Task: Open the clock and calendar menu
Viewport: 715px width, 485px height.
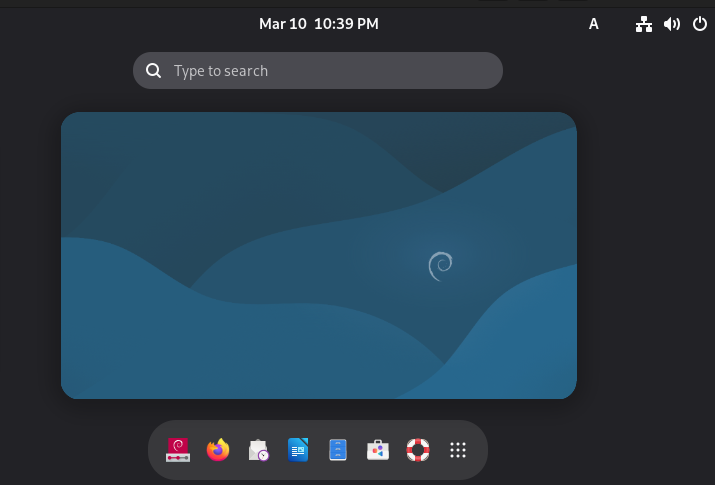Action: (x=319, y=24)
